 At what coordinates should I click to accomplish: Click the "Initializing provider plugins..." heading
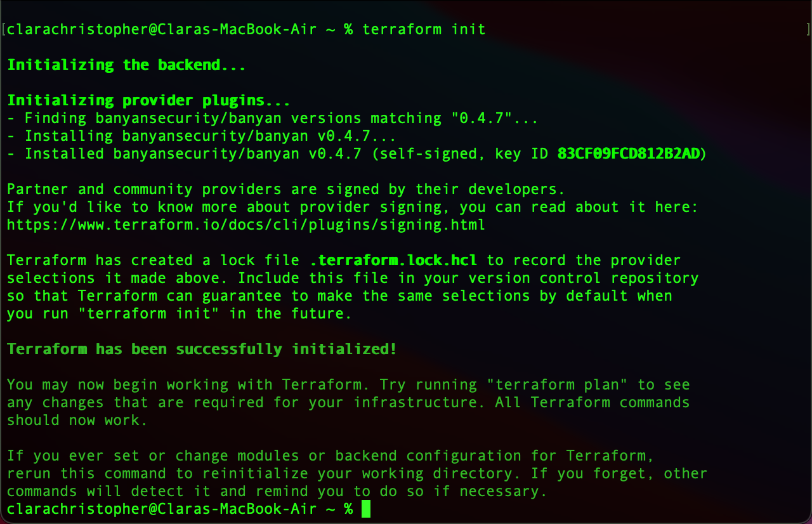[x=148, y=100]
